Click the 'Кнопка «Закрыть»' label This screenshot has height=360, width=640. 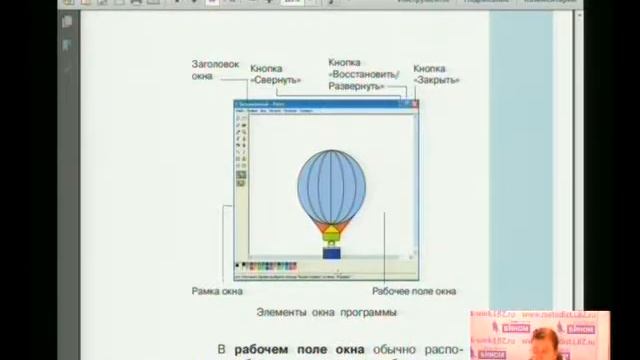click(x=436, y=74)
